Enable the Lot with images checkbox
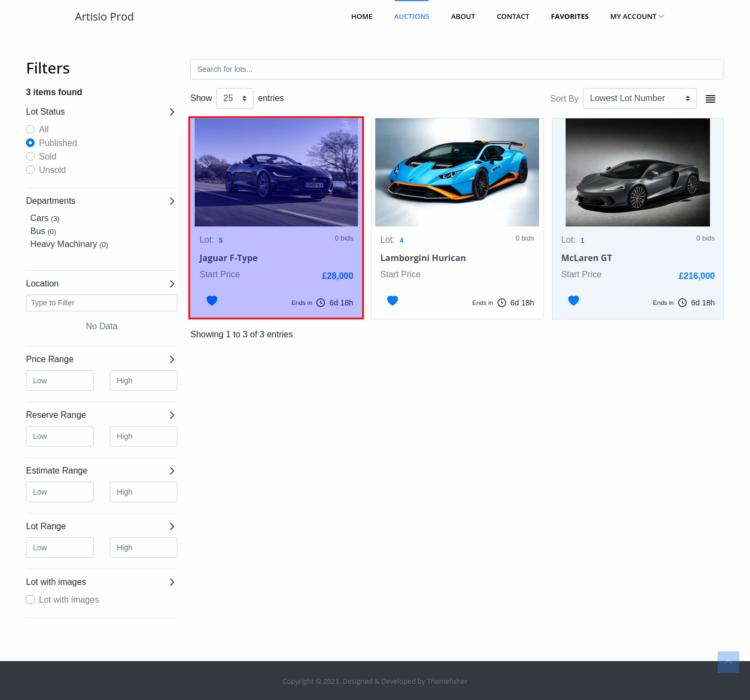Image resolution: width=750 pixels, height=700 pixels. click(30, 599)
